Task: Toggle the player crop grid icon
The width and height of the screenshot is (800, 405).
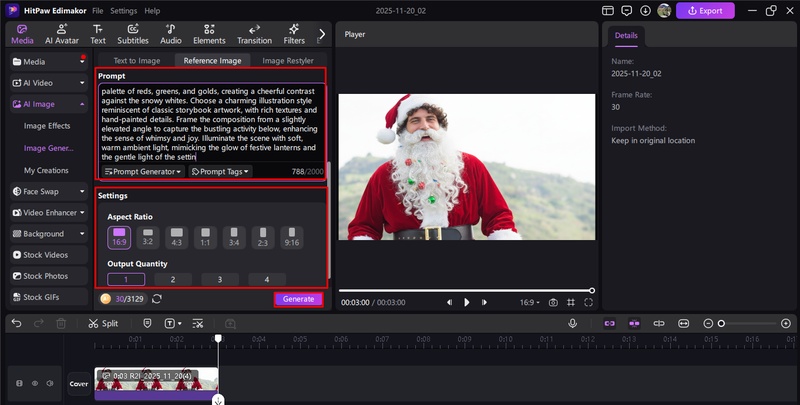Action: [x=571, y=302]
